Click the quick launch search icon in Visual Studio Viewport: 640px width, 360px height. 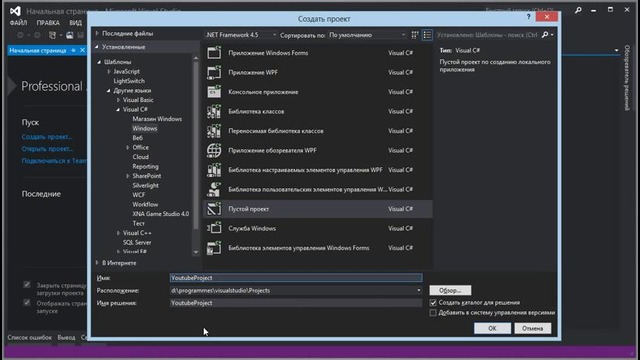point(578,10)
